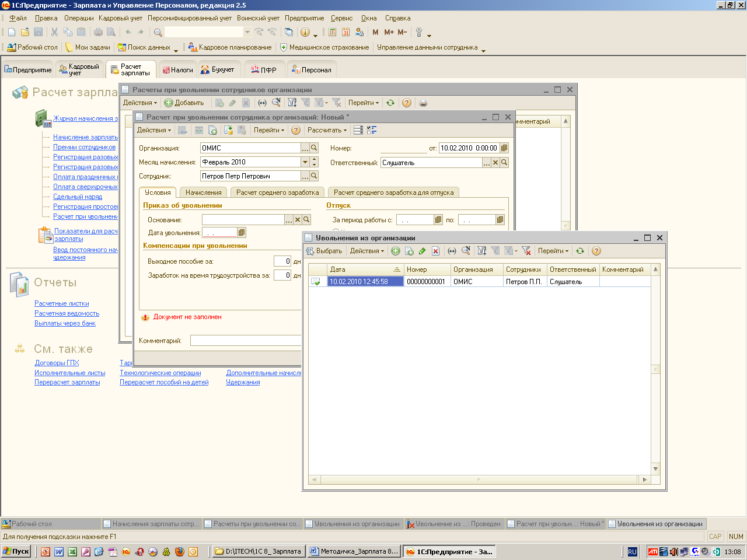Open the Месяц начисления dropdown arrow
The image size is (747, 560).
pos(305,162)
